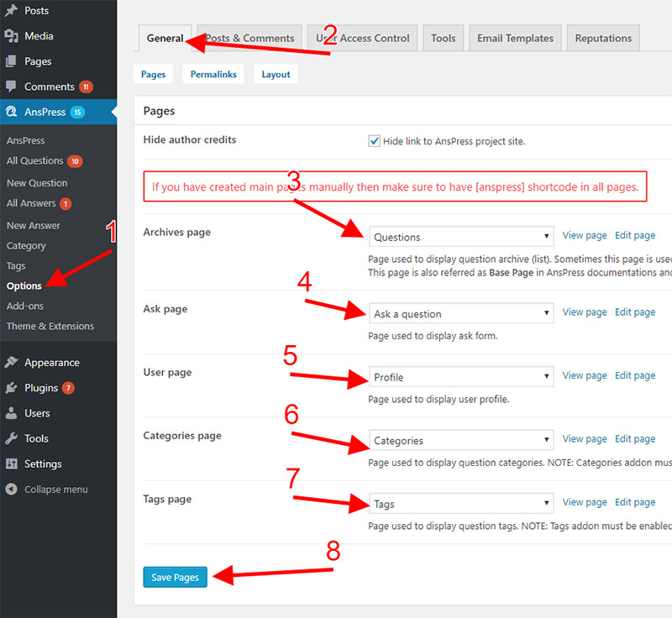Viewport: 672px width, 618px height.
Task: Click the AnsPress count badge 15
Action: coord(77,113)
